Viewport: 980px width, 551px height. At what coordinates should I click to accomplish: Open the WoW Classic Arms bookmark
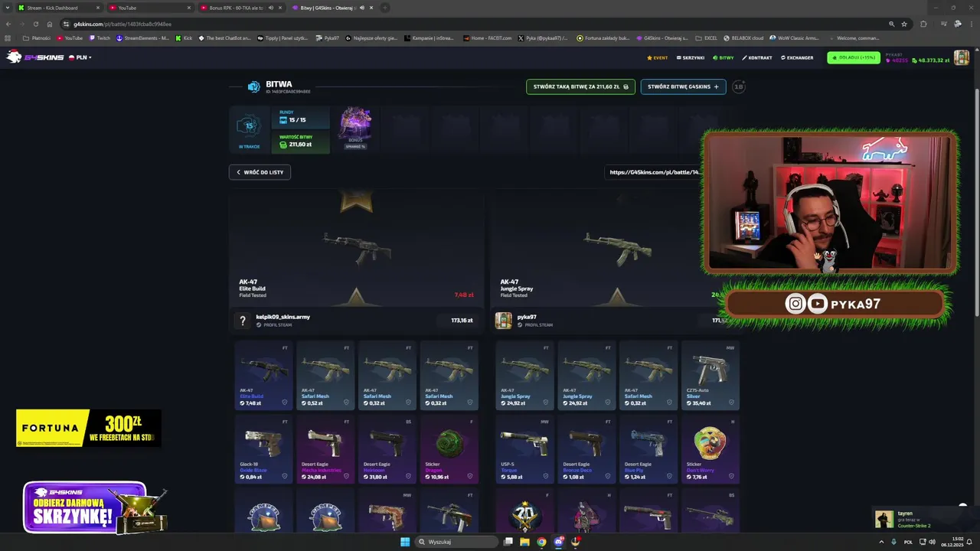(794, 37)
